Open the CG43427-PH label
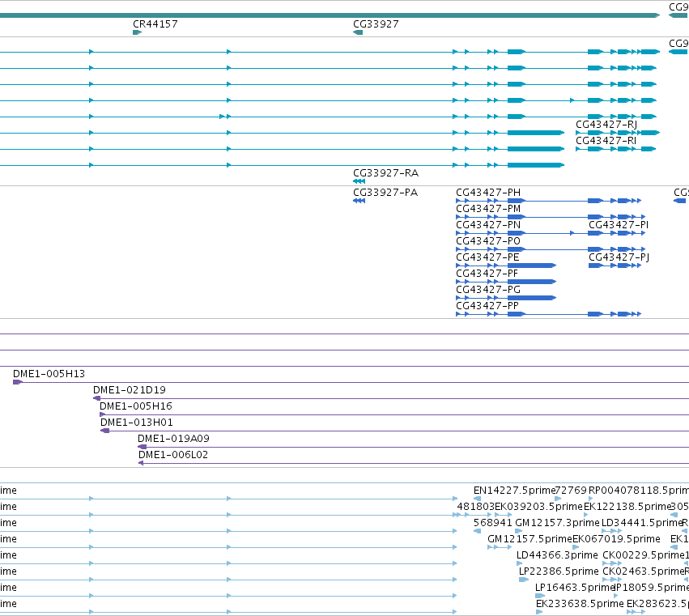The width and height of the screenshot is (689, 616). tap(488, 193)
